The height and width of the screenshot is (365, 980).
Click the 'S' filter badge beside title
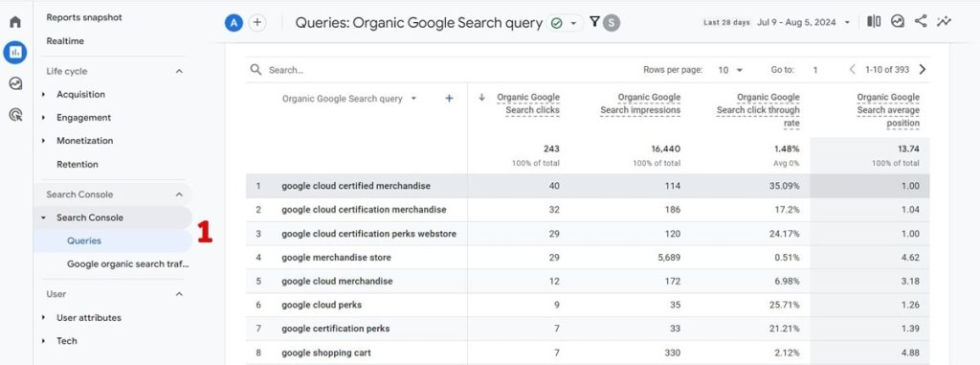pyautogui.click(x=612, y=23)
